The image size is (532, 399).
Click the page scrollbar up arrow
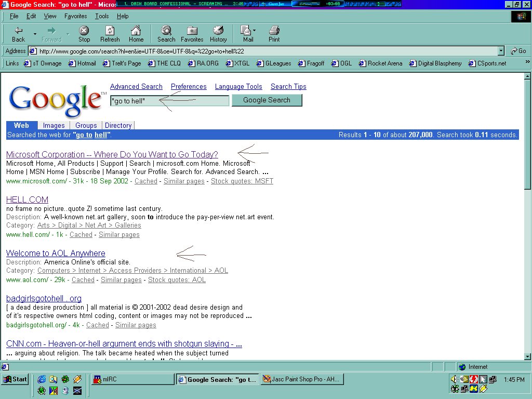pos(527,76)
